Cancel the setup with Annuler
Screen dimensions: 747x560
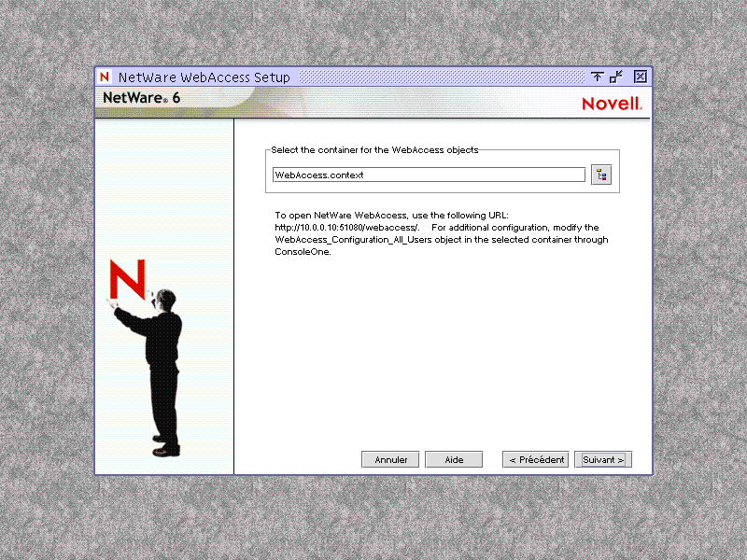(390, 459)
